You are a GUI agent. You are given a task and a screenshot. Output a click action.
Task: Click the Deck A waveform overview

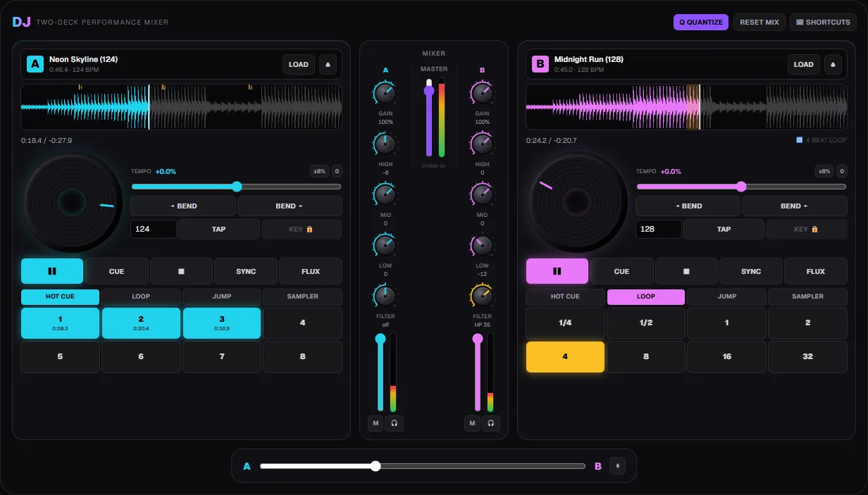[182, 107]
